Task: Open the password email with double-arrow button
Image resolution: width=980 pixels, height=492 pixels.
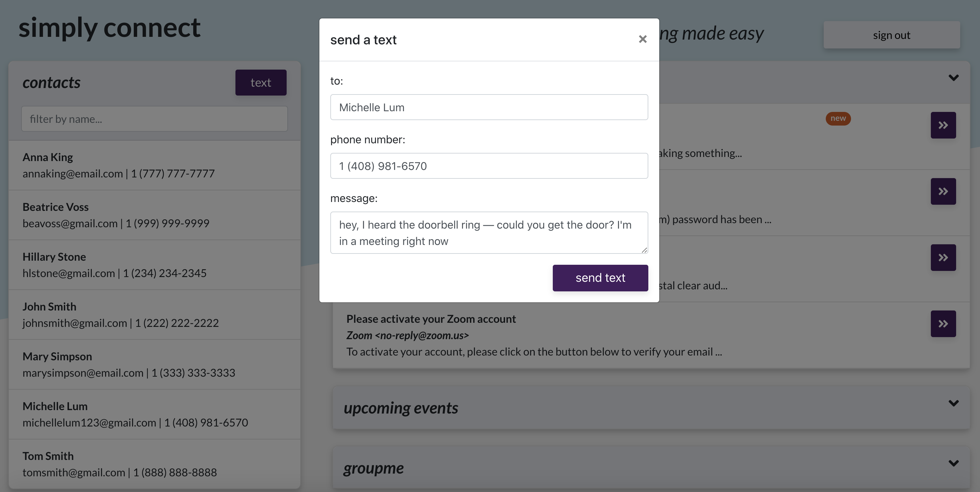Action: (943, 191)
